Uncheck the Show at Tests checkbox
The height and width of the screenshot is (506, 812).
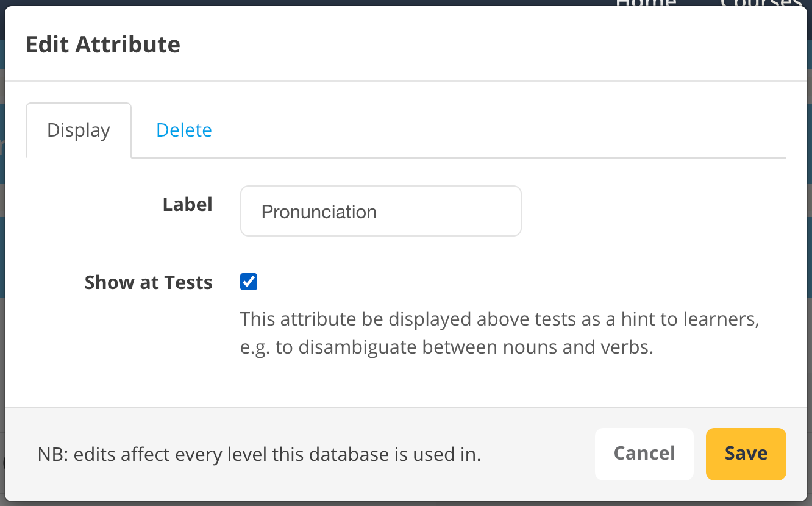(x=249, y=282)
